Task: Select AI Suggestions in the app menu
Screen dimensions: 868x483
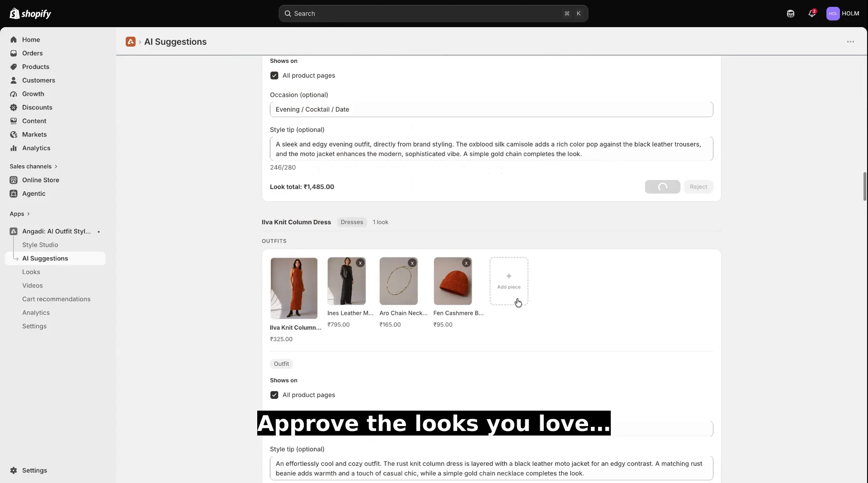Action: (55, 259)
